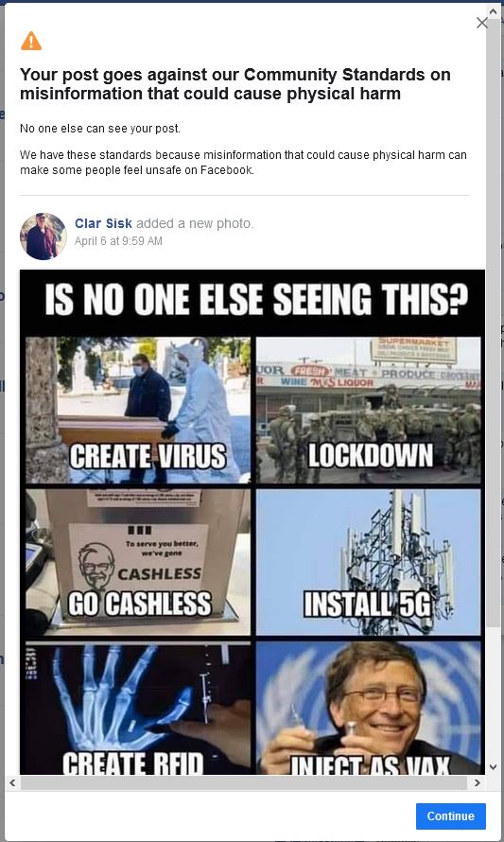504x842 pixels.
Task: Click the horizontal scrollbar right arrow
Action: (x=478, y=783)
